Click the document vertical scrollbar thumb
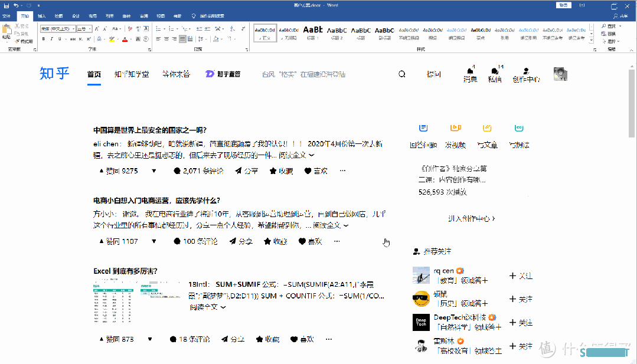The image size is (637, 364). (x=631, y=103)
